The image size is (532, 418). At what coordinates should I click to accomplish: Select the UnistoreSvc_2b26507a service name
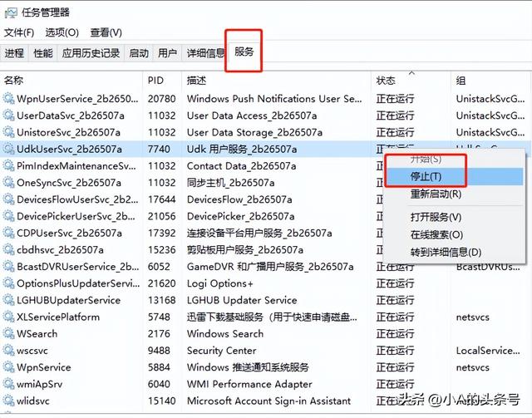[68, 132]
